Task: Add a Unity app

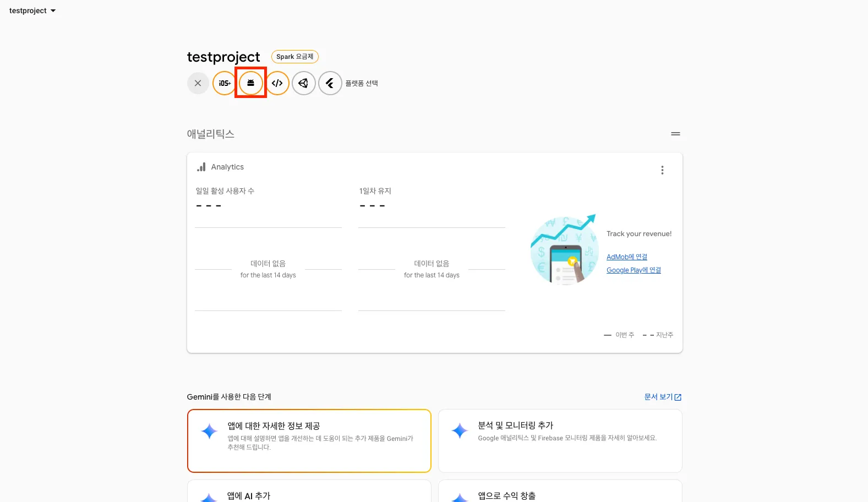Action: tap(304, 83)
